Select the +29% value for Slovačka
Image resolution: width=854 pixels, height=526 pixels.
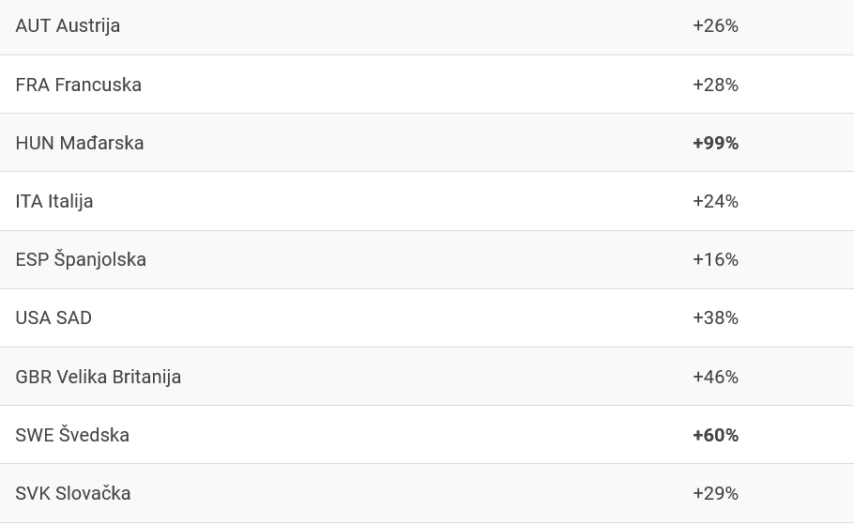[714, 494]
